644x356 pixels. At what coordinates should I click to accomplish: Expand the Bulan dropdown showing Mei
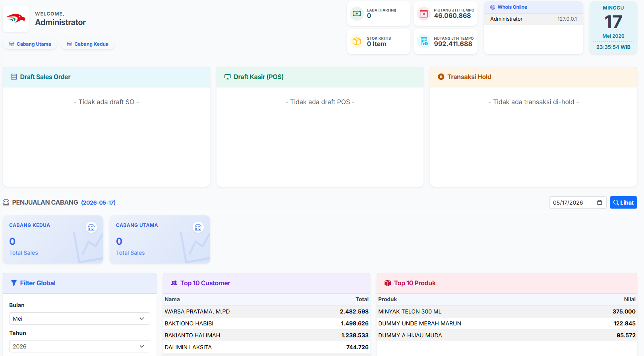coord(79,319)
